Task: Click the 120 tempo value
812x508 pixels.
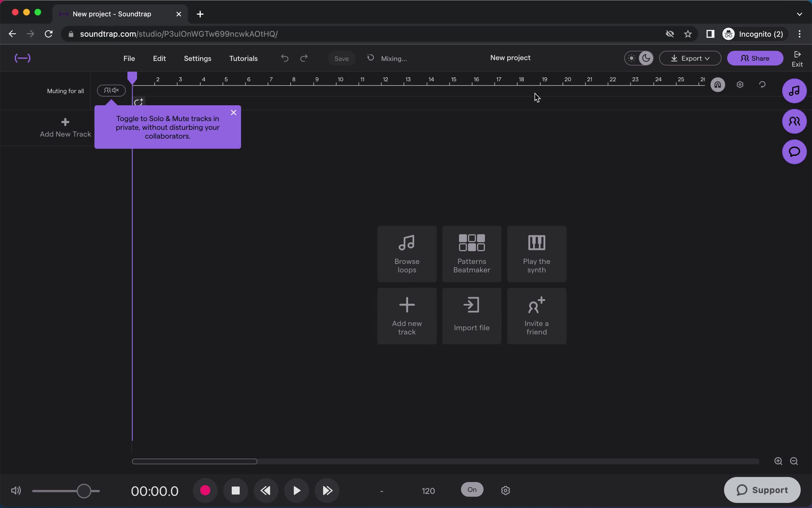Action: [x=428, y=491]
